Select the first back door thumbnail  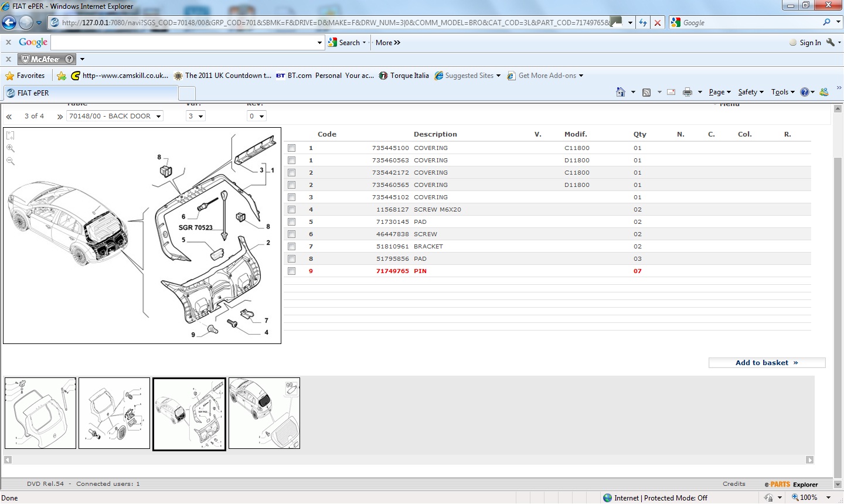pos(40,413)
